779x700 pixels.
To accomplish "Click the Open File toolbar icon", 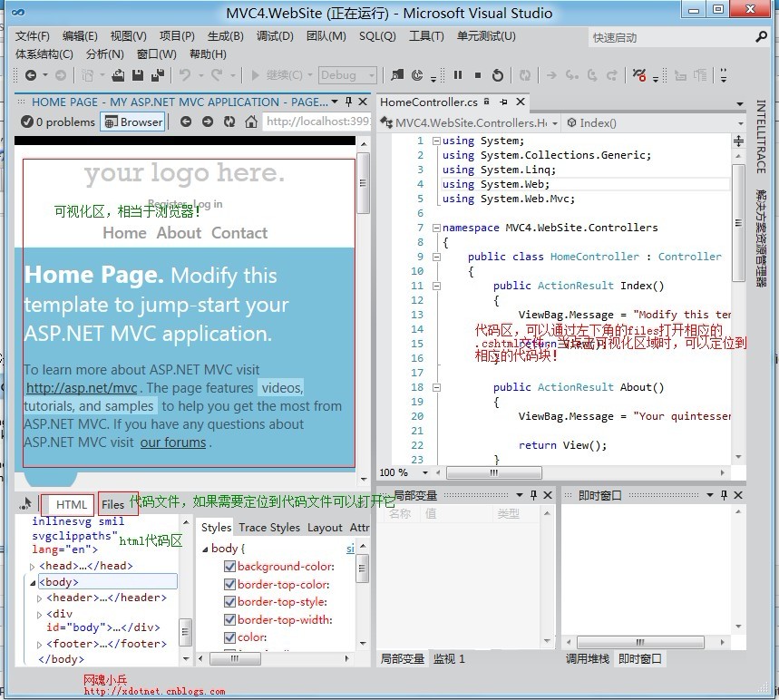I will click(118, 75).
